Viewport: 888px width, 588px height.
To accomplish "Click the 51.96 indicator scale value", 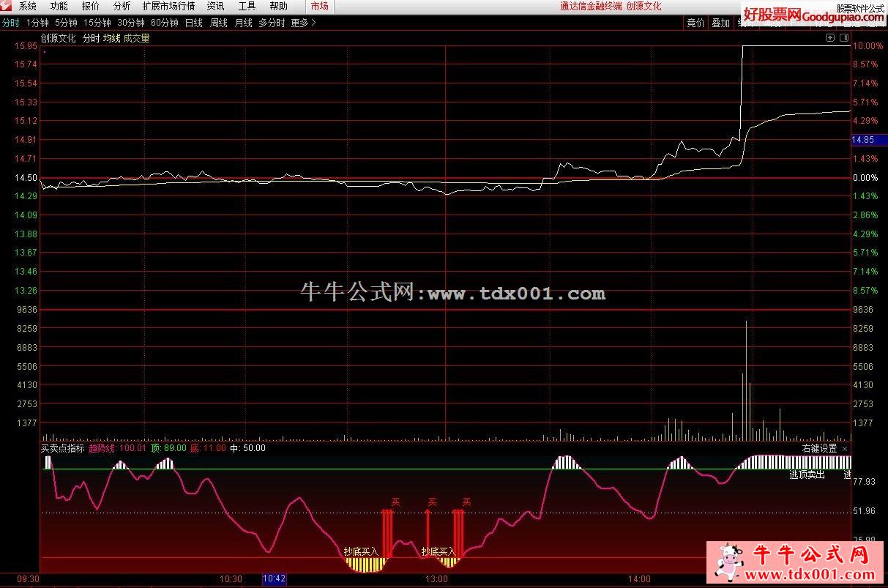I will click(x=865, y=511).
